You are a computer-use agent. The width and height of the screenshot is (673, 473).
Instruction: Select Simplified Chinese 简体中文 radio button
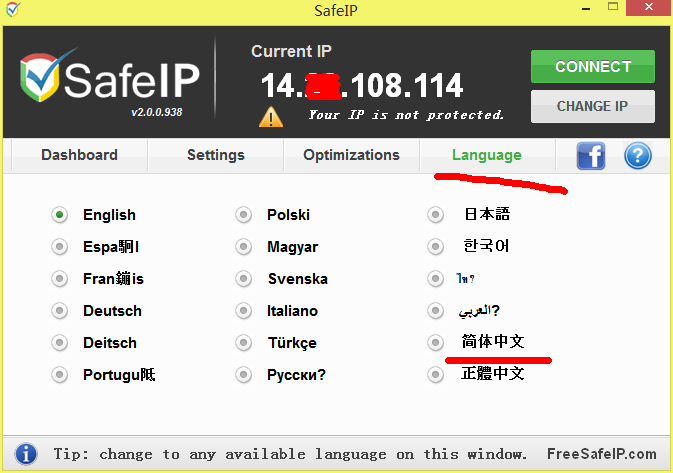pos(435,343)
